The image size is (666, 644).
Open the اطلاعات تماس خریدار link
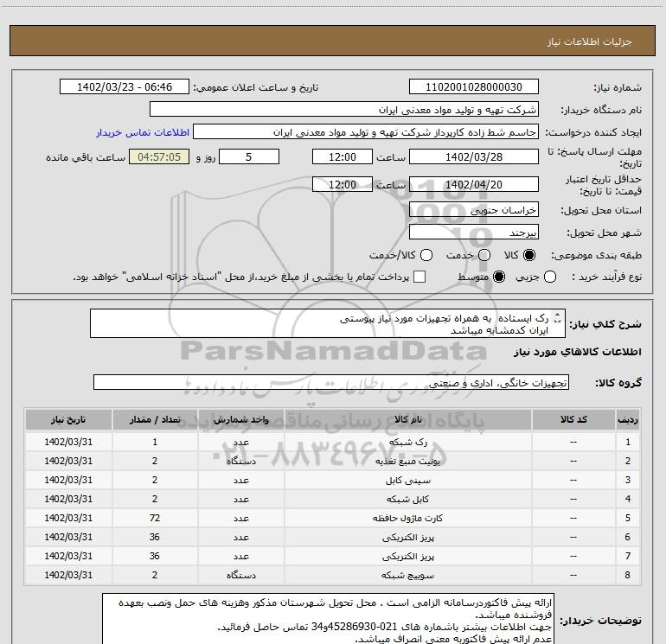pyautogui.click(x=143, y=132)
